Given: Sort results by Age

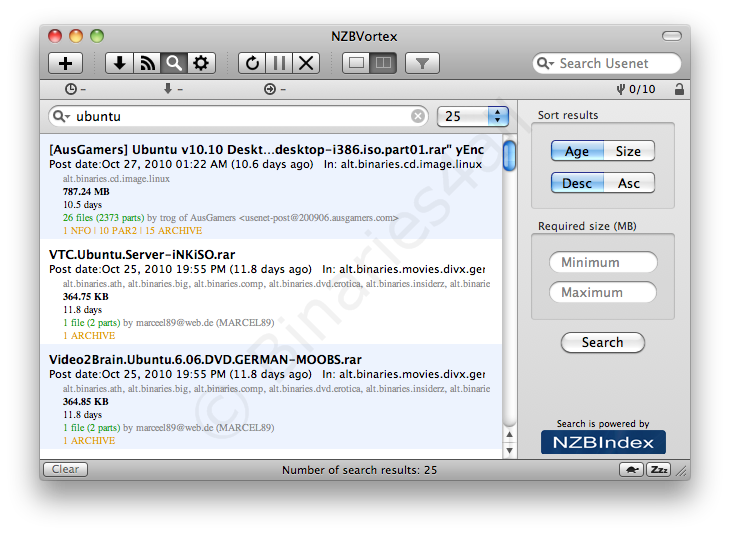Looking at the screenshot, I should [x=577, y=151].
